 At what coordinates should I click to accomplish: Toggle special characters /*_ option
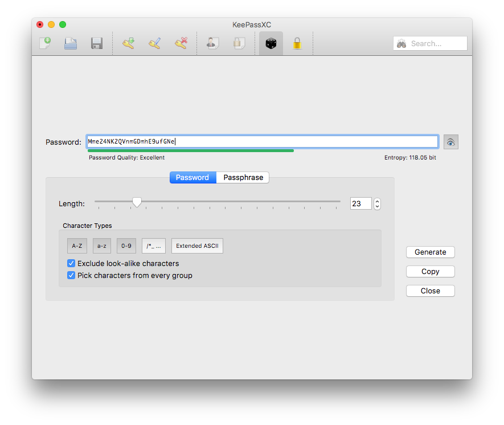154,246
